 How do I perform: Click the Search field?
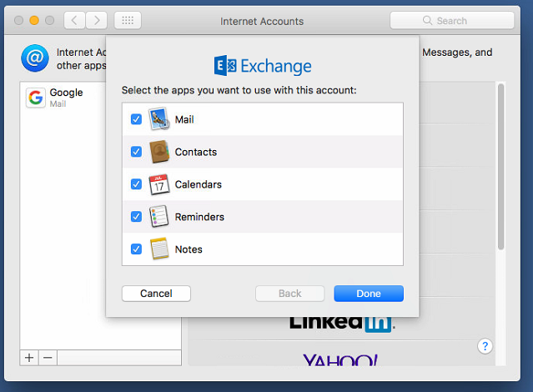tap(451, 20)
